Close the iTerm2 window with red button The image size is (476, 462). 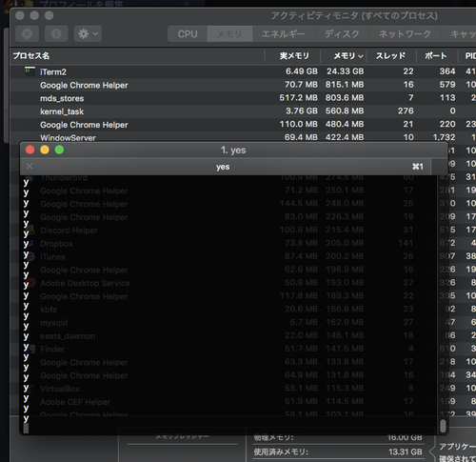click(30, 150)
